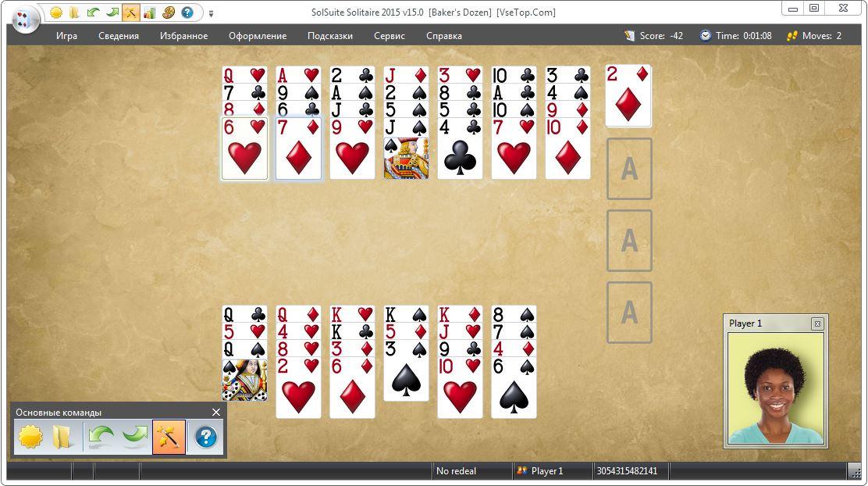The image size is (868, 486).
Task: Open the appearance palette icon in top toolbar
Action: 169,13
